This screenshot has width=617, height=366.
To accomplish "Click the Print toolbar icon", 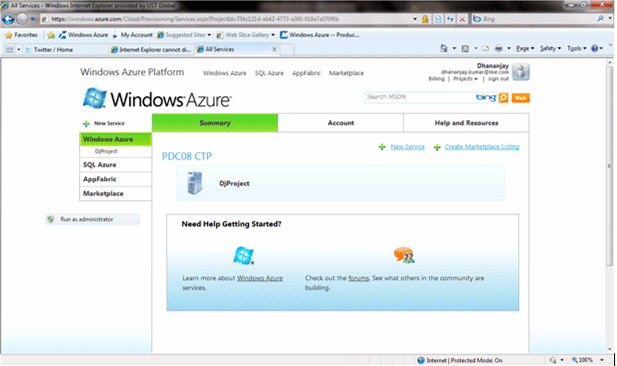I will [x=499, y=48].
